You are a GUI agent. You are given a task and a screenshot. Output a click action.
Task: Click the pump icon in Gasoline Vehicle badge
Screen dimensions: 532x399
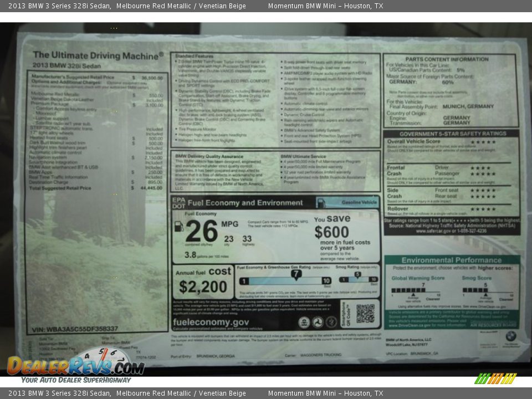[321, 203]
